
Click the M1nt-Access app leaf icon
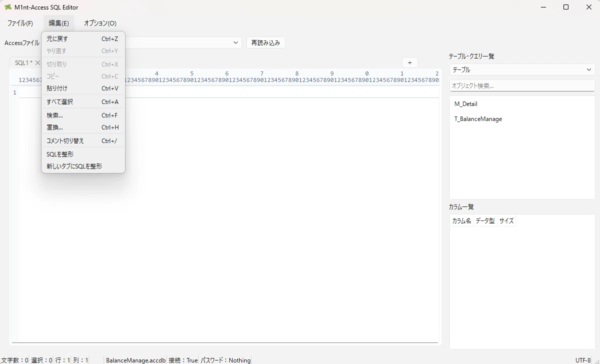click(8, 7)
